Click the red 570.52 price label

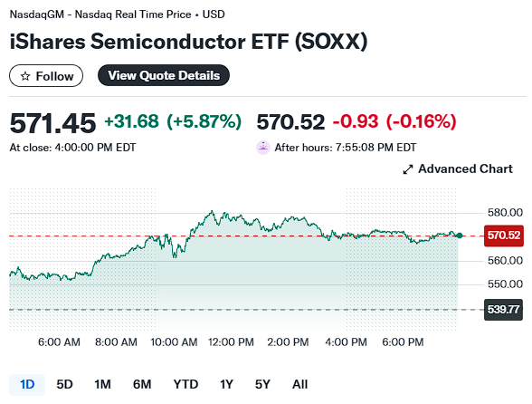pyautogui.click(x=503, y=236)
